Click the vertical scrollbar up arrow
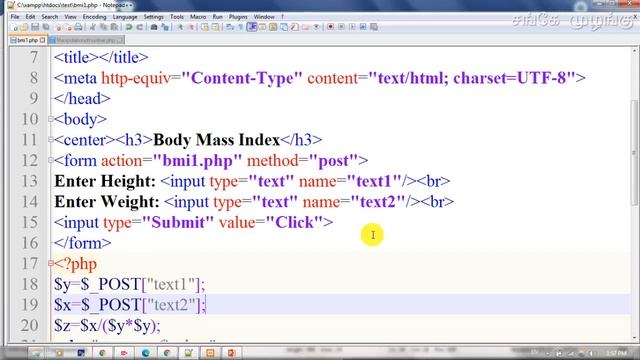The width and height of the screenshot is (640, 360). 635,51
